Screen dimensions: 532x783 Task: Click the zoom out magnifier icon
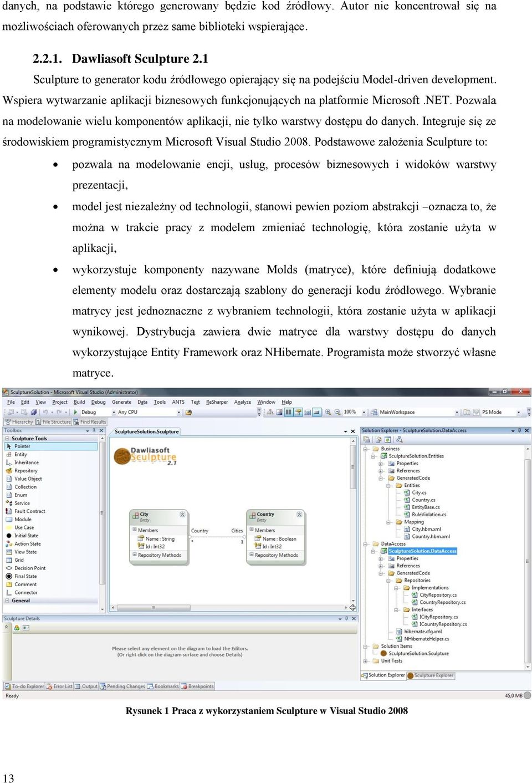click(337, 412)
